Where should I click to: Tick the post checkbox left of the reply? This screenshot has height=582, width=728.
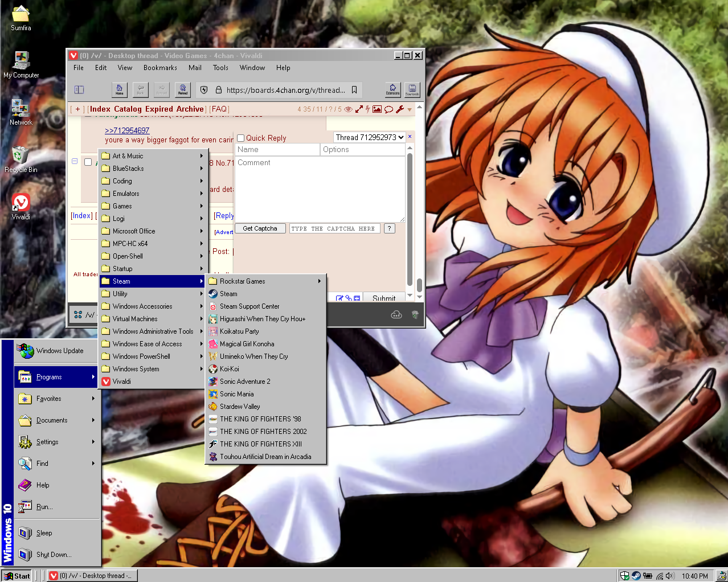(x=88, y=162)
